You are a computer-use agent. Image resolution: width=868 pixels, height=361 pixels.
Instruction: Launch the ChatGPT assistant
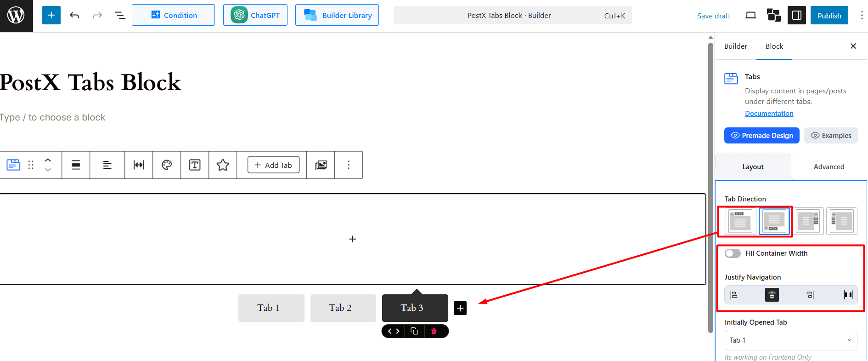point(255,15)
